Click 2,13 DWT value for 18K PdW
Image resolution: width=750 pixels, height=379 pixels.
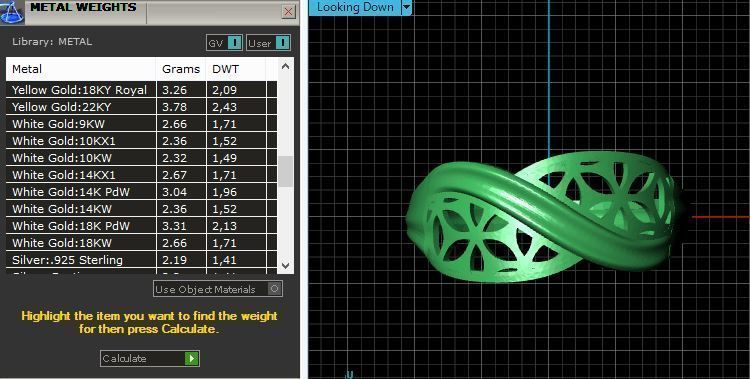(x=225, y=226)
